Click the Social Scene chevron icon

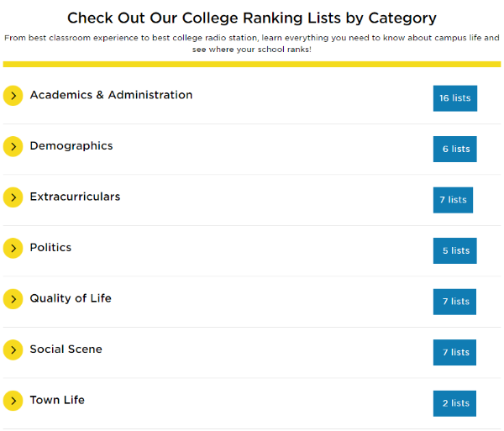tap(13, 350)
